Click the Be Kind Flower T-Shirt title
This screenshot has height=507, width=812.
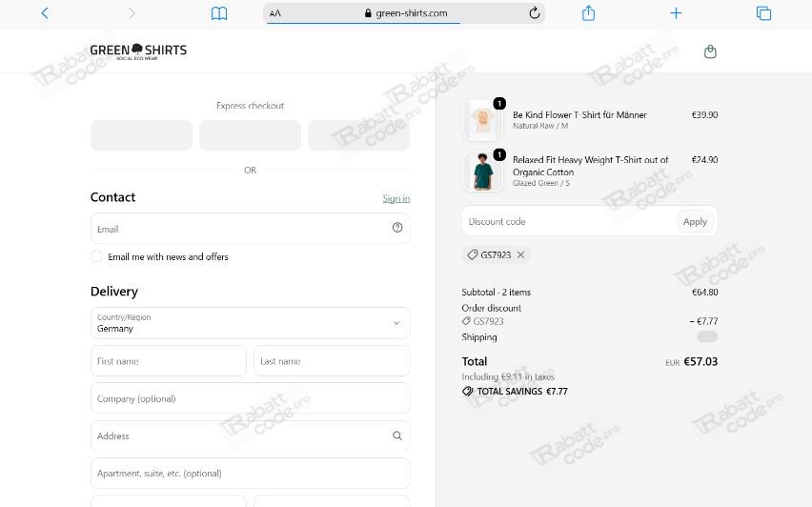tap(579, 114)
